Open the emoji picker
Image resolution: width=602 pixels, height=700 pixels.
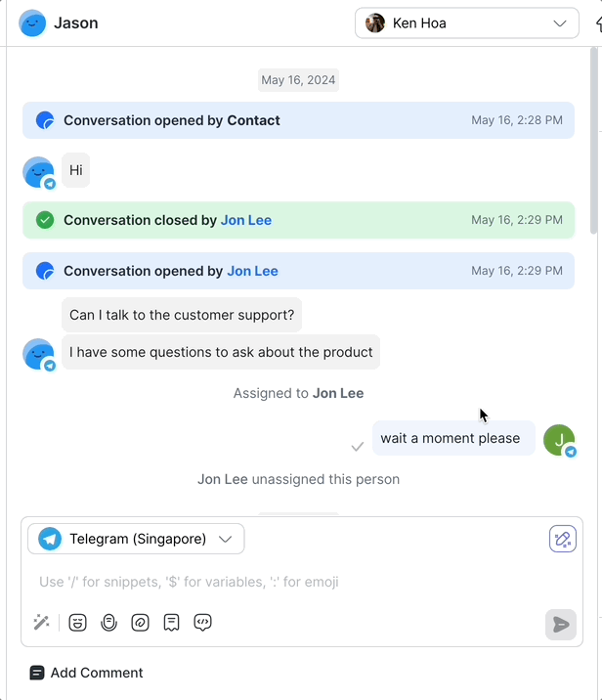[77, 622]
